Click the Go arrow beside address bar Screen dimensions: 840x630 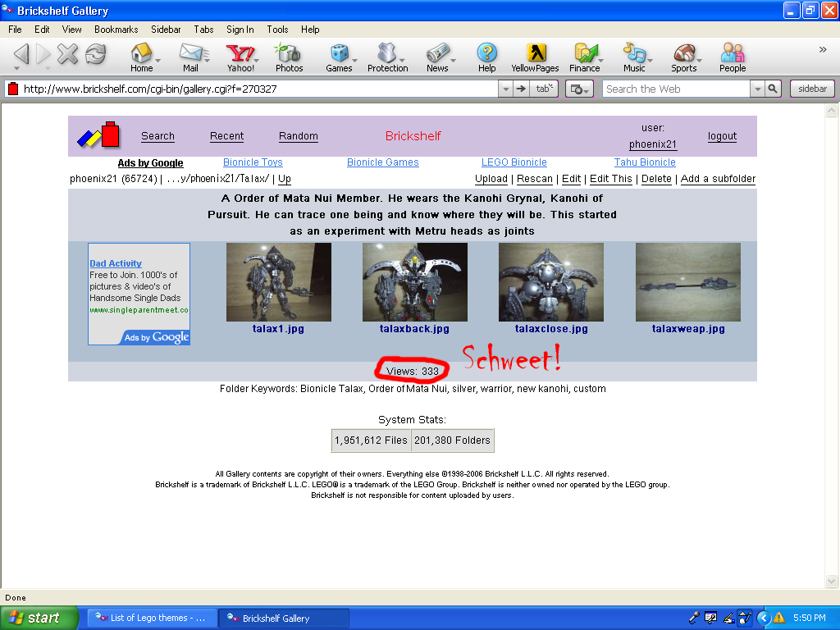[521, 89]
